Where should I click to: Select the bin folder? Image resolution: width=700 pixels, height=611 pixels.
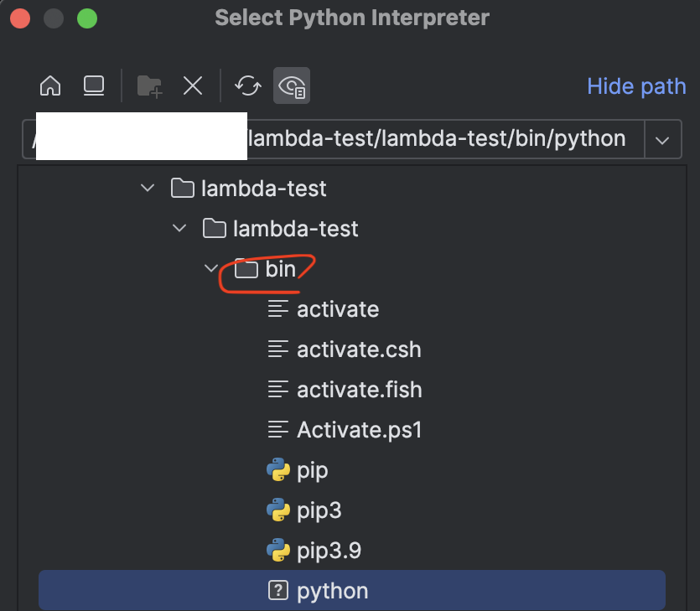(x=280, y=269)
